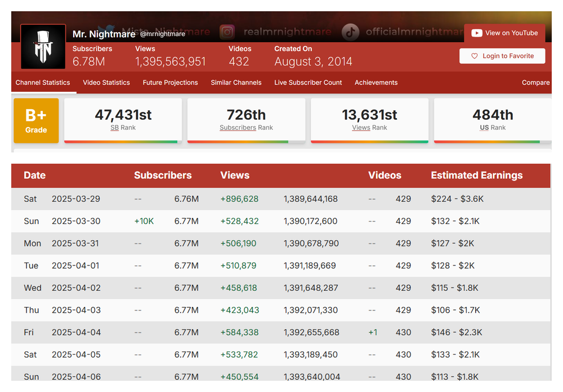The width and height of the screenshot is (563, 392).
Task: Click the Compare option
Action: [x=535, y=83]
